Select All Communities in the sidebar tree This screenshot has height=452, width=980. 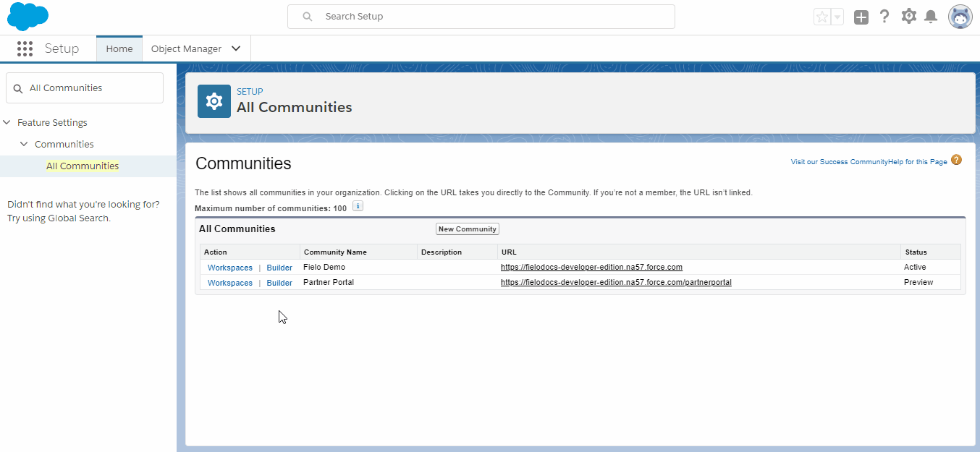click(x=83, y=166)
